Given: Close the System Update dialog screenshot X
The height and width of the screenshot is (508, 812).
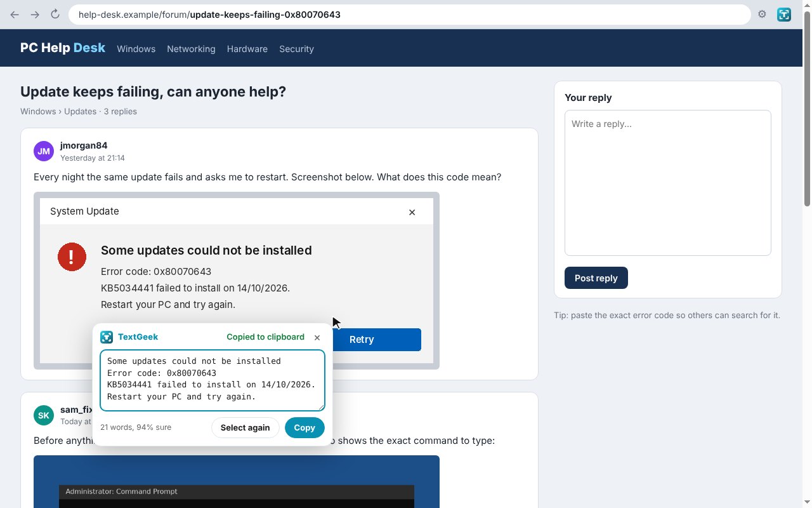Looking at the screenshot, I should click(412, 212).
